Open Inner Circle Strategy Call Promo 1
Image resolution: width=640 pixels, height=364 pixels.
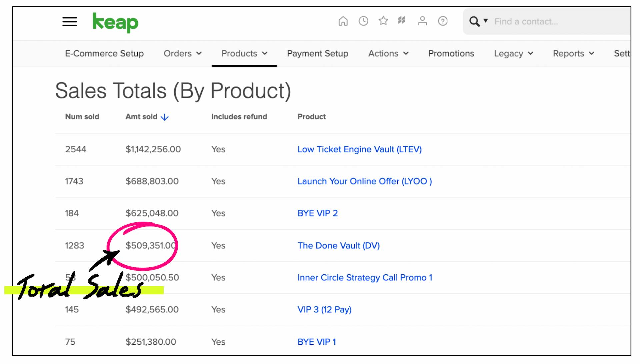click(x=365, y=278)
